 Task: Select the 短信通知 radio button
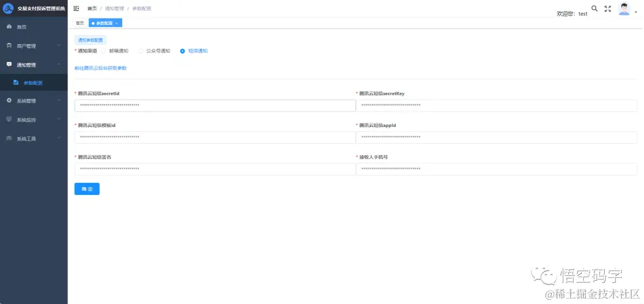pyautogui.click(x=182, y=51)
